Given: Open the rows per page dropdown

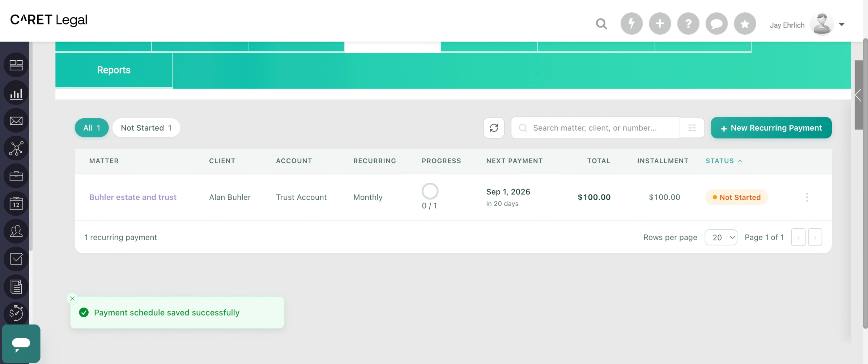Looking at the screenshot, I should 721,237.
